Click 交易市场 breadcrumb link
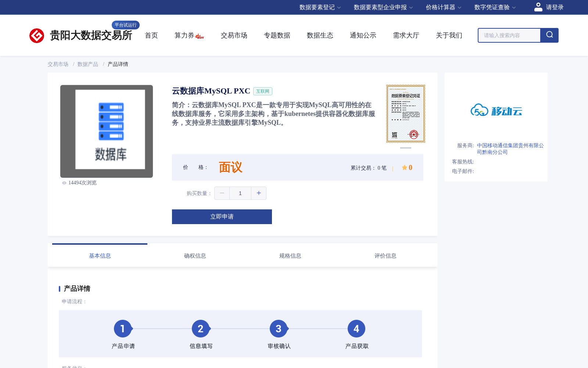Image resolution: width=588 pixels, height=368 pixels. click(58, 64)
